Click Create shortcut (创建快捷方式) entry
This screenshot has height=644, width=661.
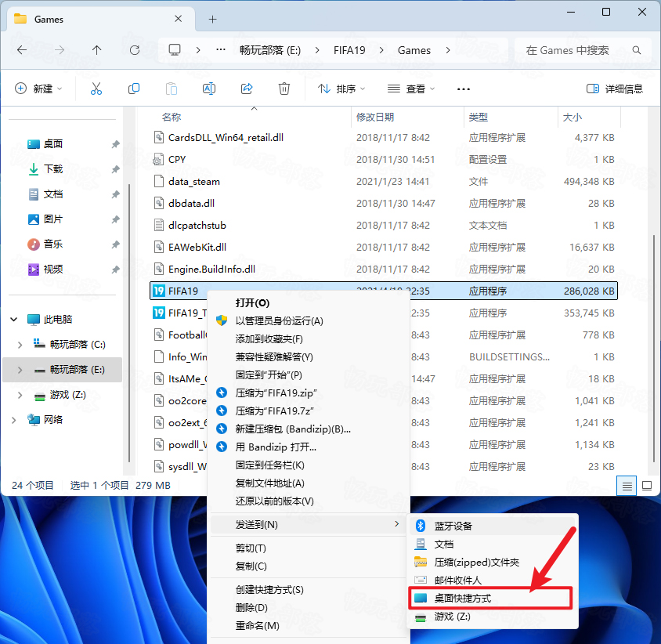click(x=309, y=590)
